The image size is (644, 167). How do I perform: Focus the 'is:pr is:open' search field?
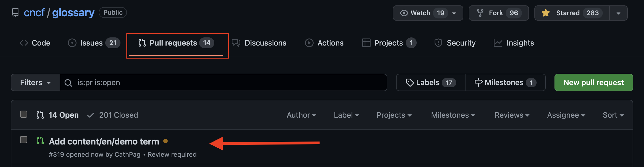click(222, 82)
